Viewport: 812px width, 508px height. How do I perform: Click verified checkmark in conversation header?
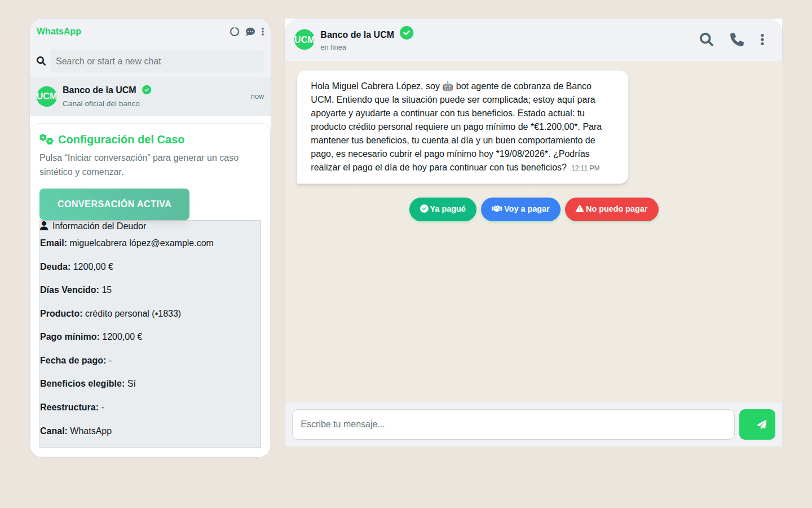[407, 33]
